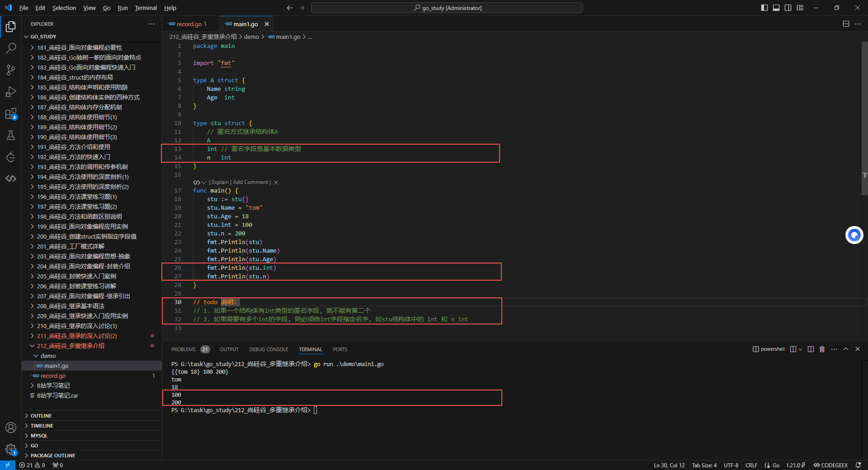The width and height of the screenshot is (868, 470).
Task: Split the editor to the right
Action: 846,24
